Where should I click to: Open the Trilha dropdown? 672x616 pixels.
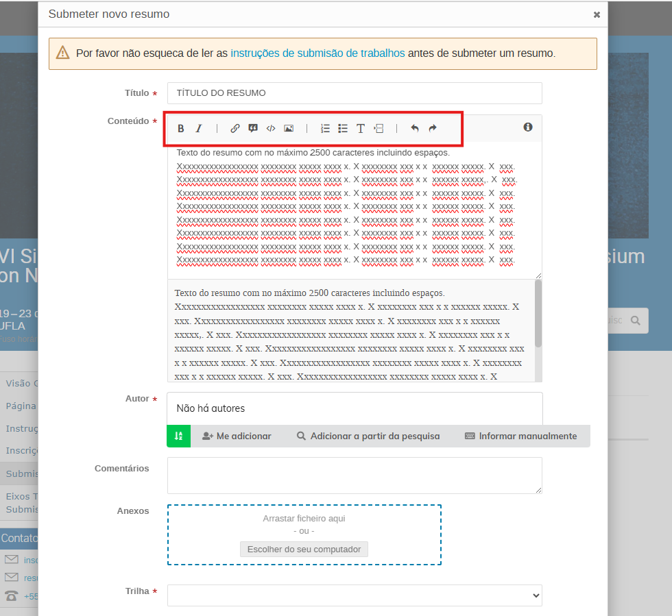(355, 595)
